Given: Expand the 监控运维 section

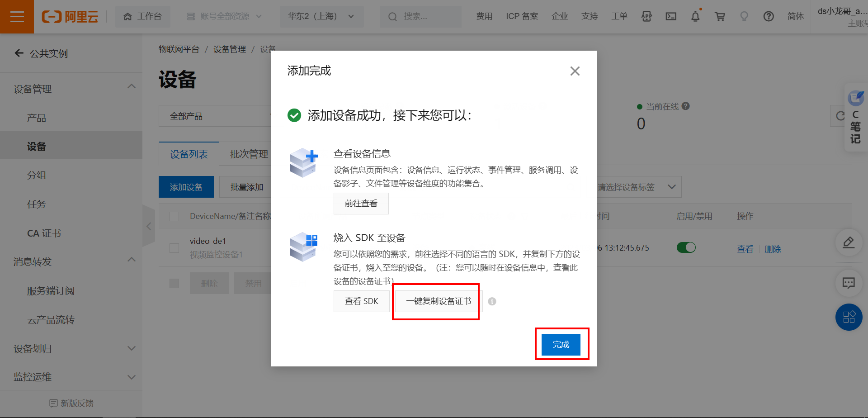Looking at the screenshot, I should (x=132, y=377).
